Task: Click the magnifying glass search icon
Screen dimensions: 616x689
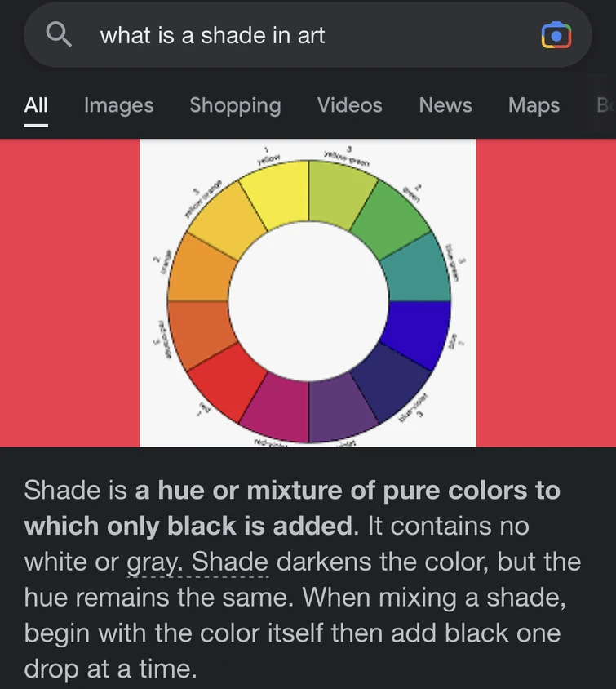Action: [x=57, y=34]
